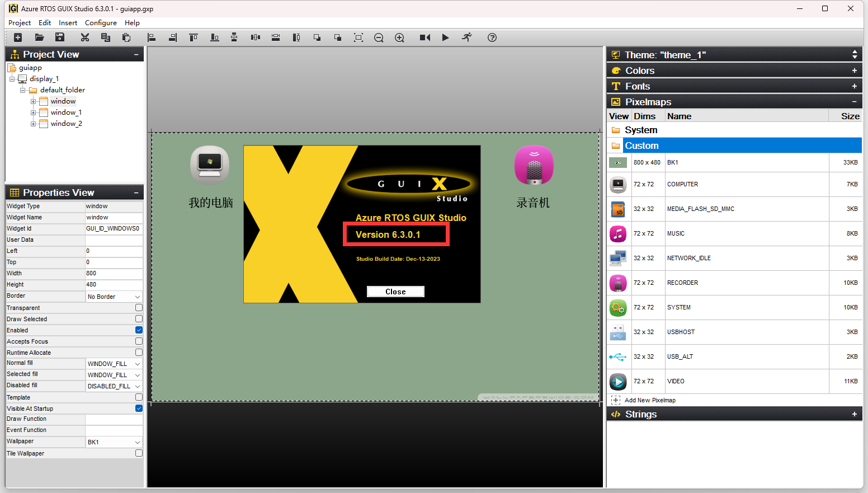Align selected widgets to the left
Viewport: 868px width, 493px height.
click(x=152, y=37)
